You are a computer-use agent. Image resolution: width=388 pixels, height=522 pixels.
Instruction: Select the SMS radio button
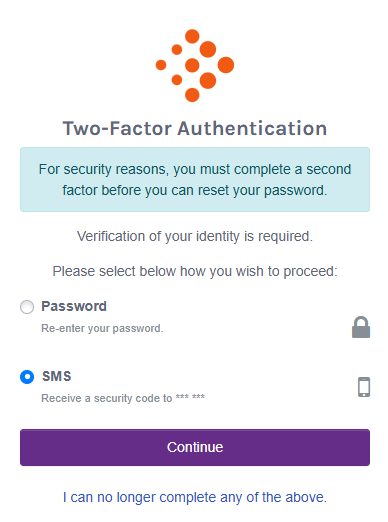[x=27, y=377]
